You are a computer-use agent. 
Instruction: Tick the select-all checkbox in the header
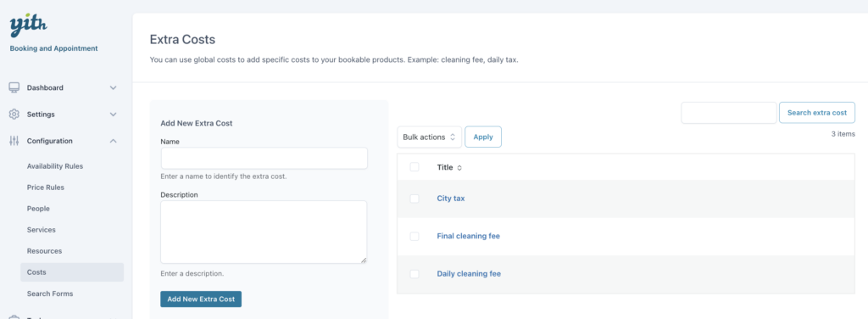click(415, 167)
